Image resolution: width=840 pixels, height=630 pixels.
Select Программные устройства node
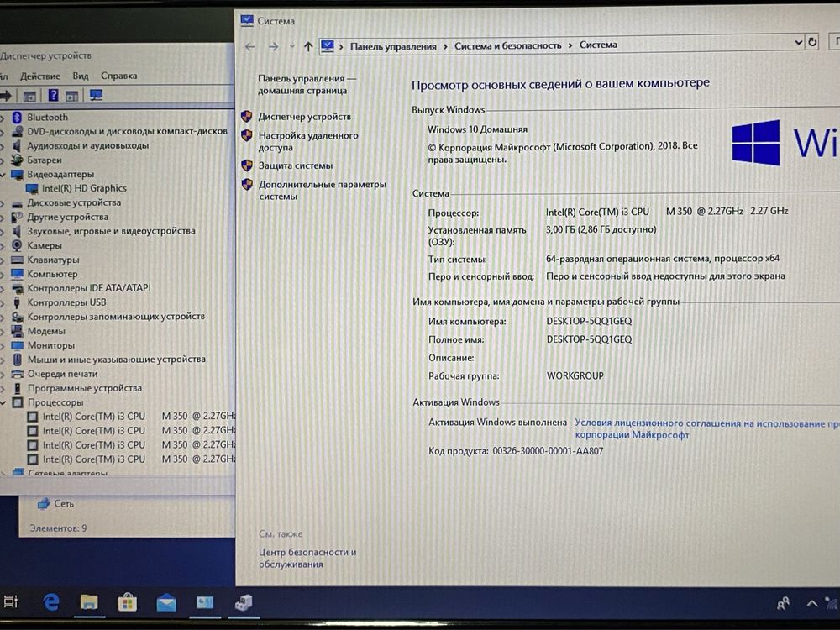(85, 388)
